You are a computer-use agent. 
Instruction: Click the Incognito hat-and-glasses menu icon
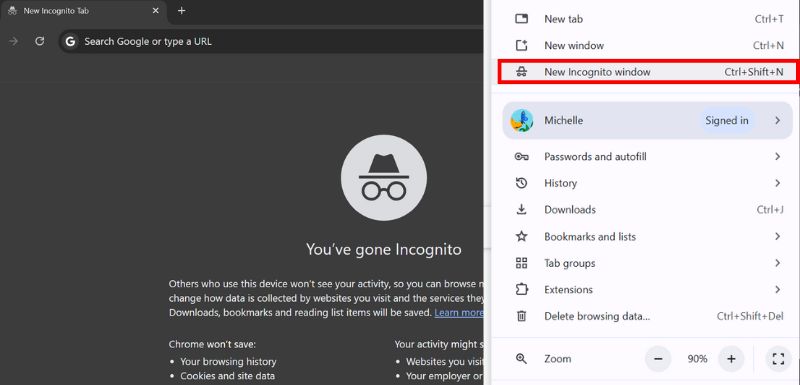pos(521,72)
